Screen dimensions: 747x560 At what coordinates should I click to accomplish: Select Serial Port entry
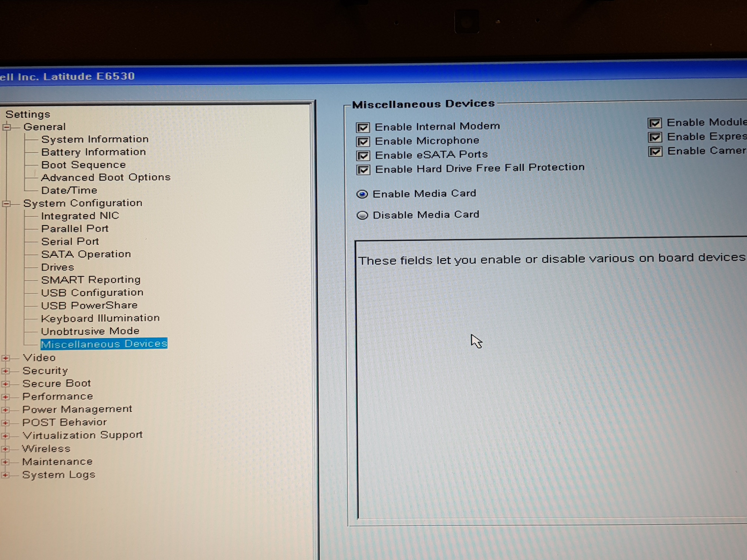70,242
